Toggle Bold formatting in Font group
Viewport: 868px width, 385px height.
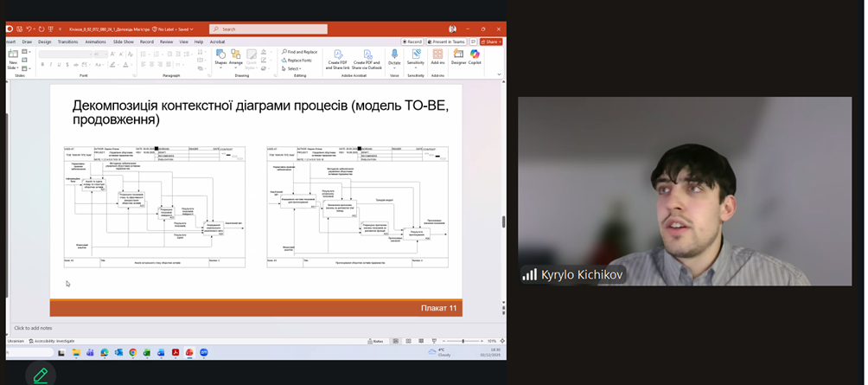42,64
